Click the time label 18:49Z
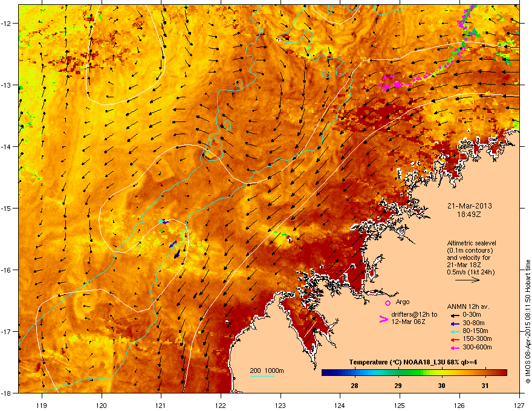 (x=469, y=215)
